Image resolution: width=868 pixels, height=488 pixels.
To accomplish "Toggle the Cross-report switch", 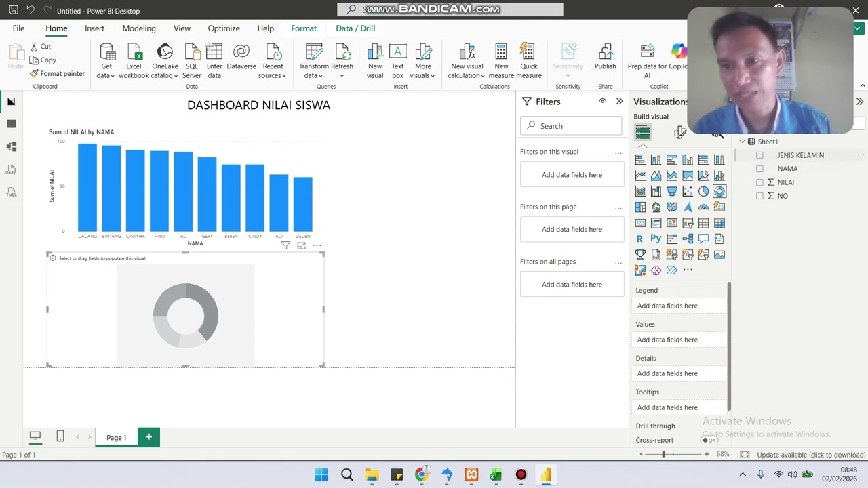I will [709, 440].
